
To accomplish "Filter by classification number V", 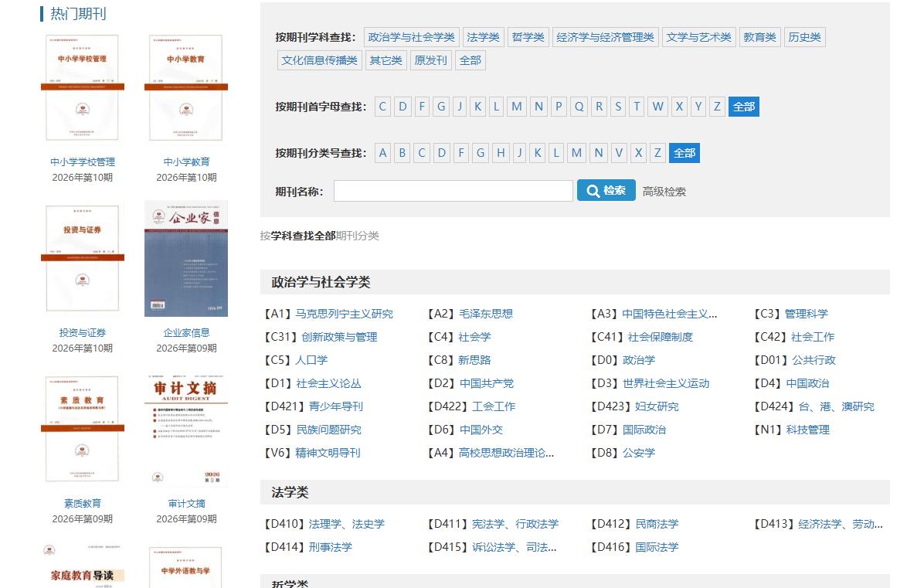I will tap(619, 153).
